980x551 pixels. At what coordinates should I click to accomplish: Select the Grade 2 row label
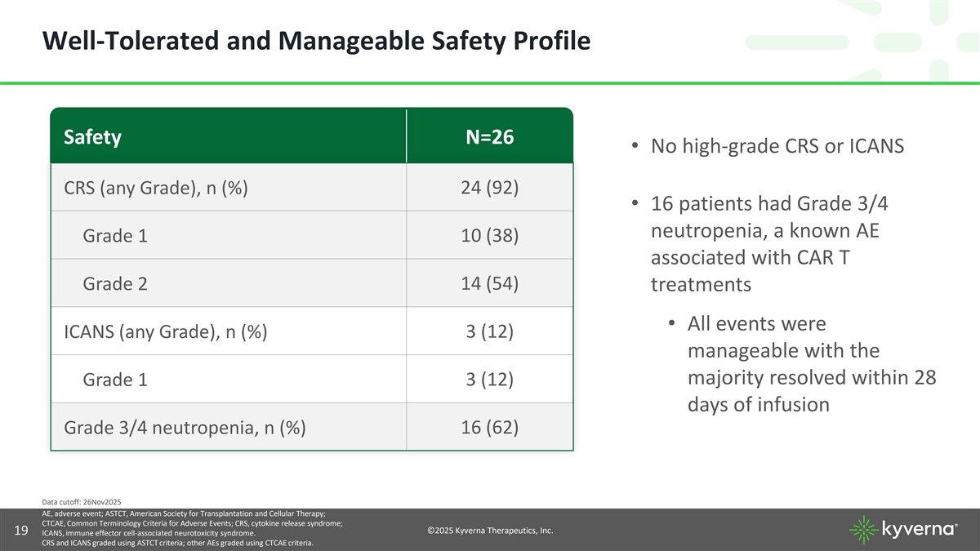click(115, 283)
